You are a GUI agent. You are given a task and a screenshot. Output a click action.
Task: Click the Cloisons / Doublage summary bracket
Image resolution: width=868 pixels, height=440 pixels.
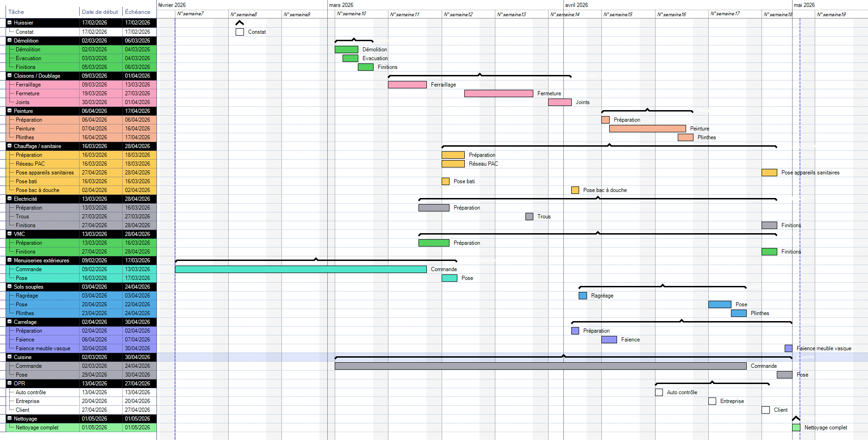pos(480,75)
